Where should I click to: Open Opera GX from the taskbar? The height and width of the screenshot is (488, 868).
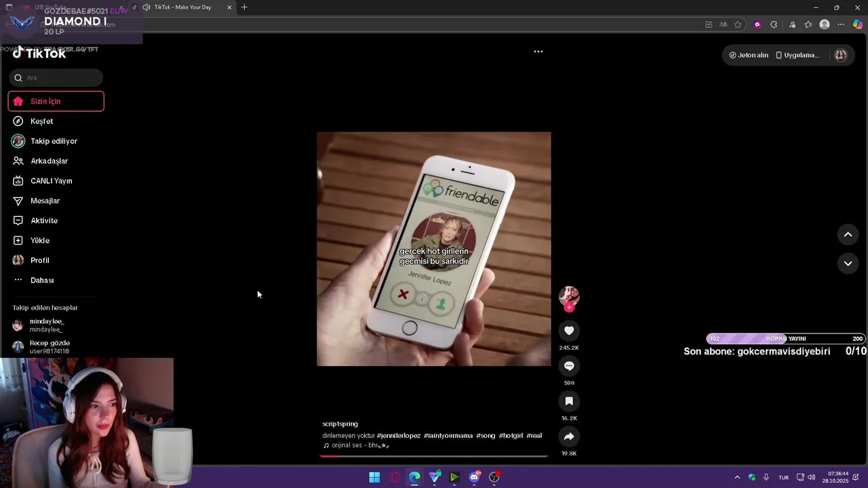coord(395,477)
